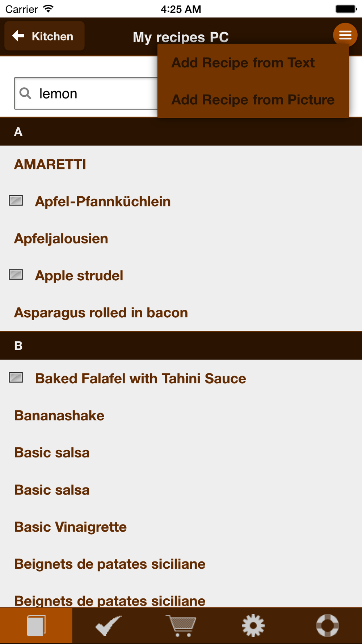Select Add Recipe from Text
The width and height of the screenshot is (362, 644).
click(x=243, y=63)
